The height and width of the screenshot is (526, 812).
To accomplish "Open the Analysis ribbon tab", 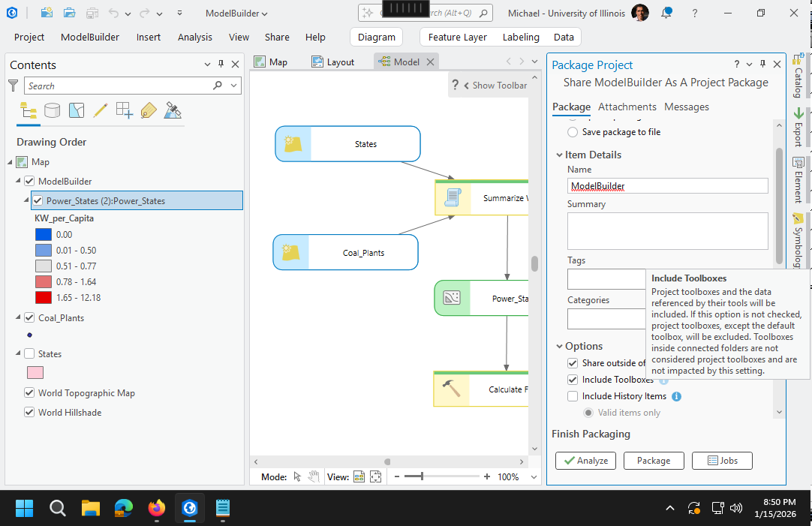I will tap(194, 37).
